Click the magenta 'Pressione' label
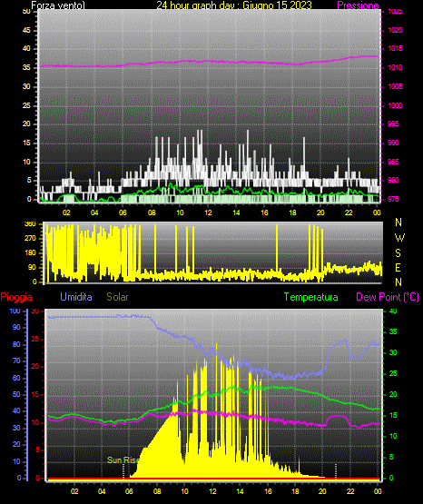423x504 pixels. coord(359,5)
